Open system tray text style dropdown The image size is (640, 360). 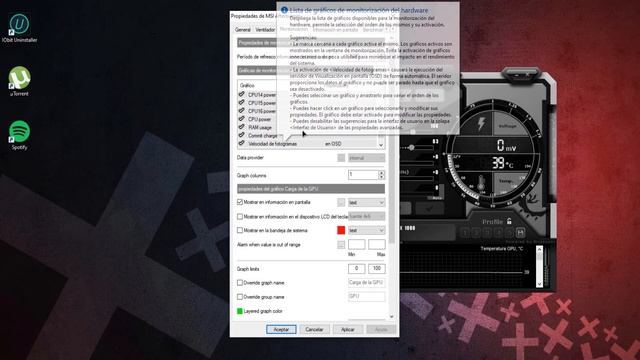[366, 231]
